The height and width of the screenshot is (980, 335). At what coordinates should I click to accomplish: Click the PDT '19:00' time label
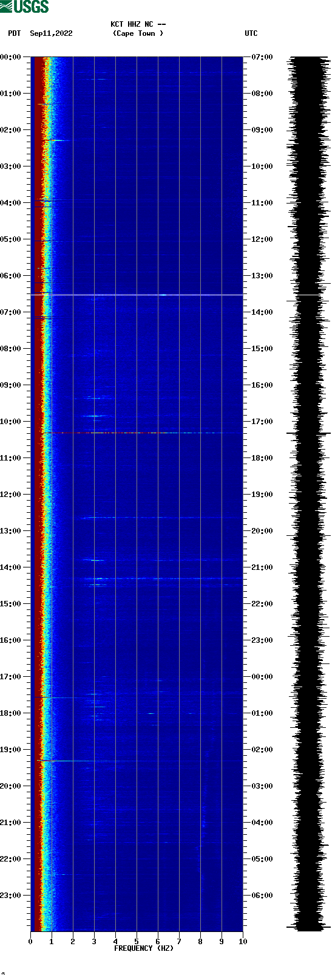(11, 750)
